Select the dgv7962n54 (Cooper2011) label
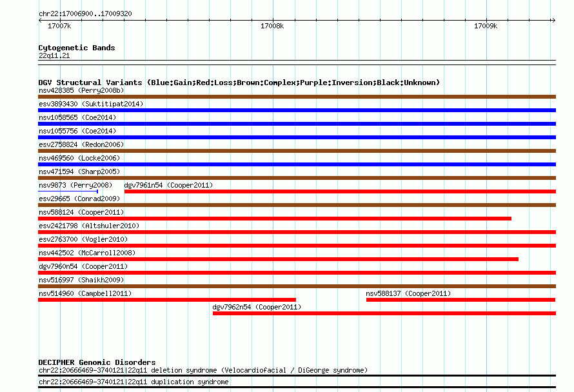 [x=257, y=307]
